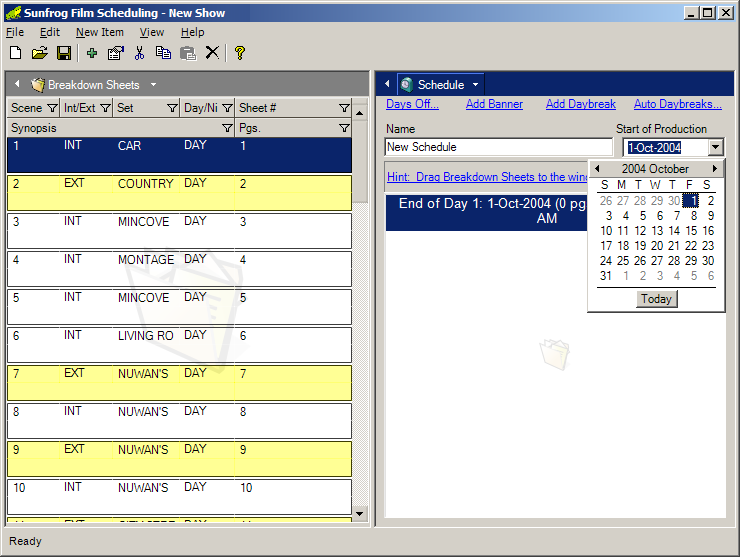Select scene 5 INT MINCOVE row
This screenshot has height=557, width=740.
pos(179,307)
